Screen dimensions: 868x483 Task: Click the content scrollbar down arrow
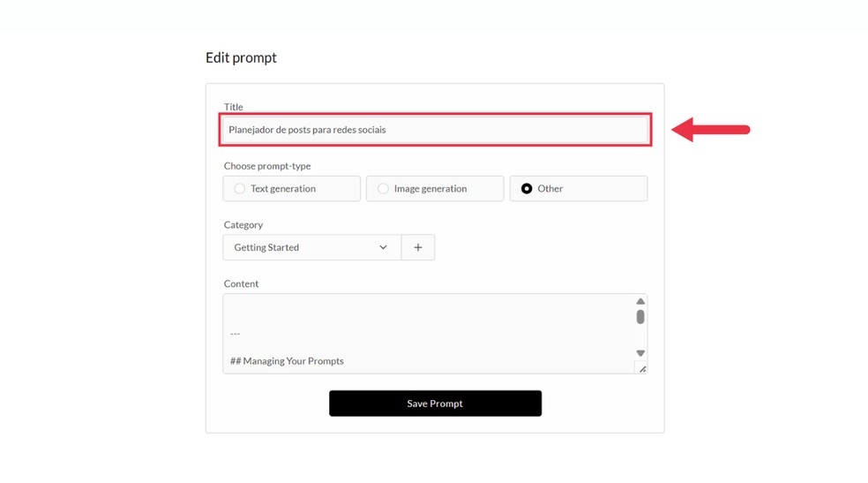click(x=640, y=353)
